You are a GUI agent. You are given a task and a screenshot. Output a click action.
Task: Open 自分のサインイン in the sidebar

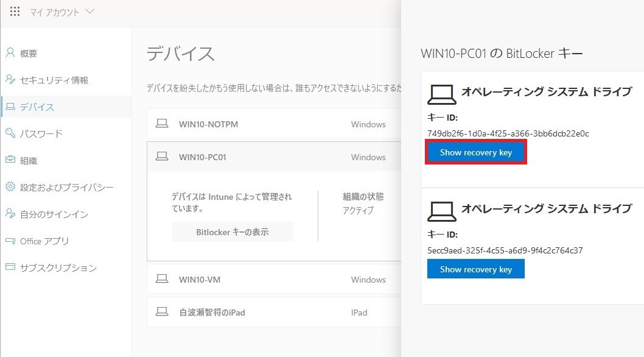pyautogui.click(x=66, y=214)
